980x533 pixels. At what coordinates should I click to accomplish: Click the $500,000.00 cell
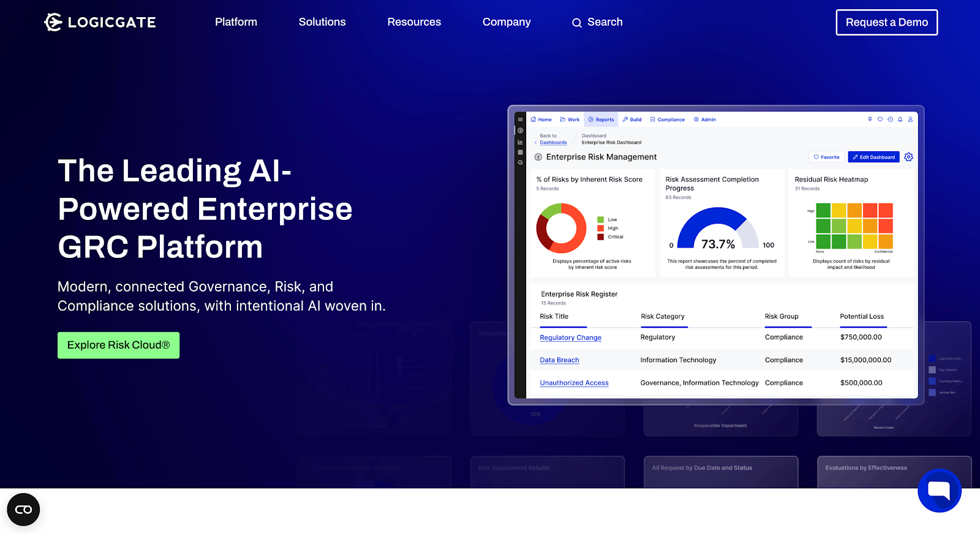[861, 383]
